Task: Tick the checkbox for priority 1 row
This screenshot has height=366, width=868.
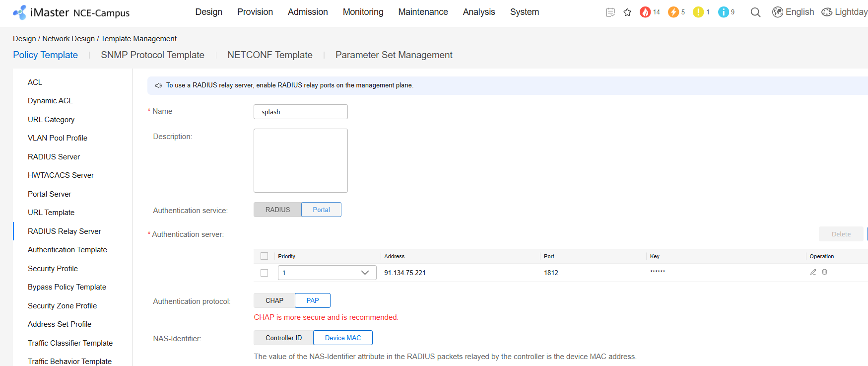Action: (264, 273)
